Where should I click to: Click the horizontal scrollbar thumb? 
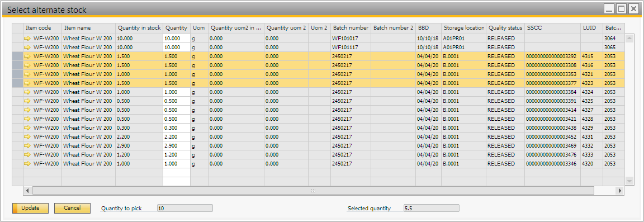(x=313, y=191)
